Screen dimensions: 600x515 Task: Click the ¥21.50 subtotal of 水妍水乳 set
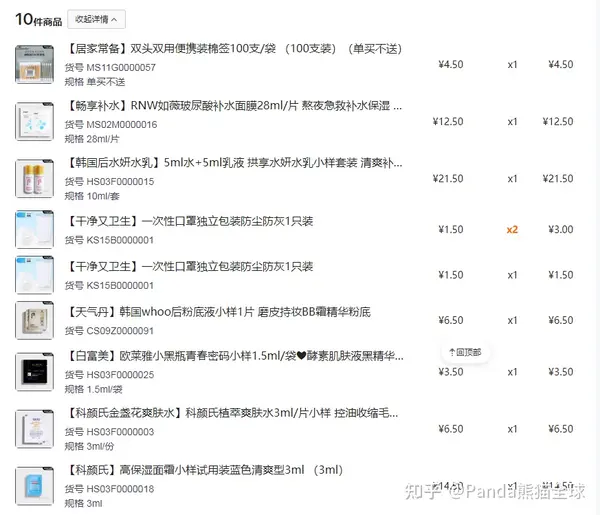[x=558, y=179]
